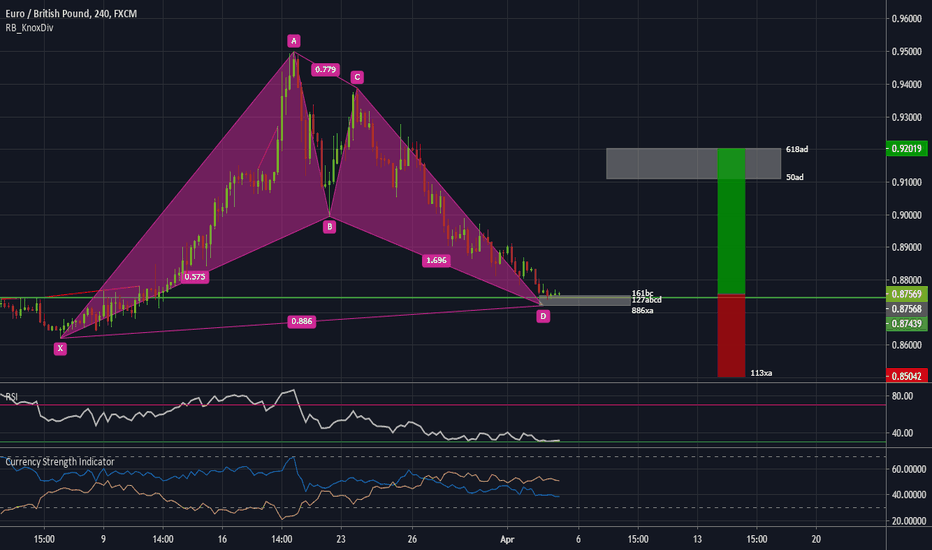Click the 0.87569 price tag

(906, 294)
